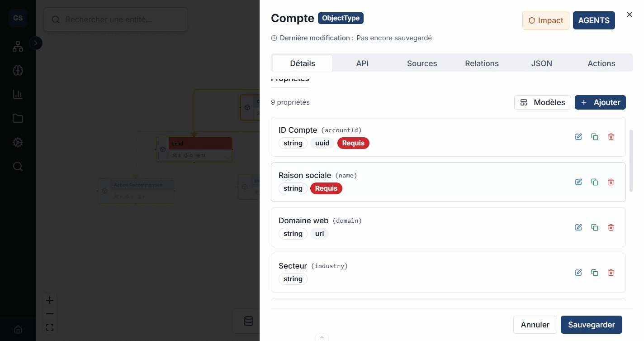
Task: Open the folder icon in sidebar
Action: pos(18,119)
